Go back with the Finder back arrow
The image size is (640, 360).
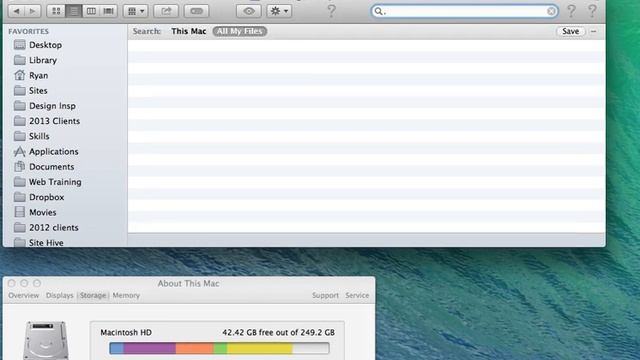point(16,11)
